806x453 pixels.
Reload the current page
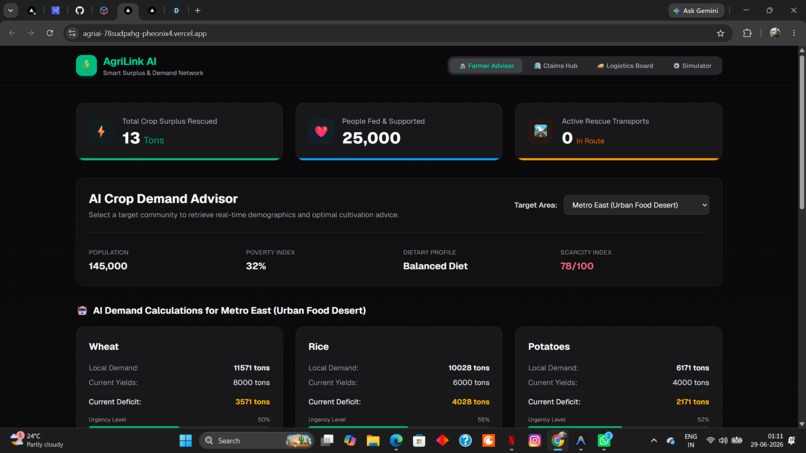click(x=50, y=33)
